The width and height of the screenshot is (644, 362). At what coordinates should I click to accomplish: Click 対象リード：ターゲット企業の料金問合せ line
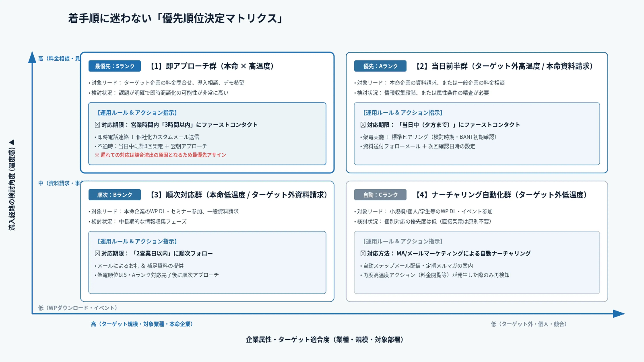click(x=166, y=83)
